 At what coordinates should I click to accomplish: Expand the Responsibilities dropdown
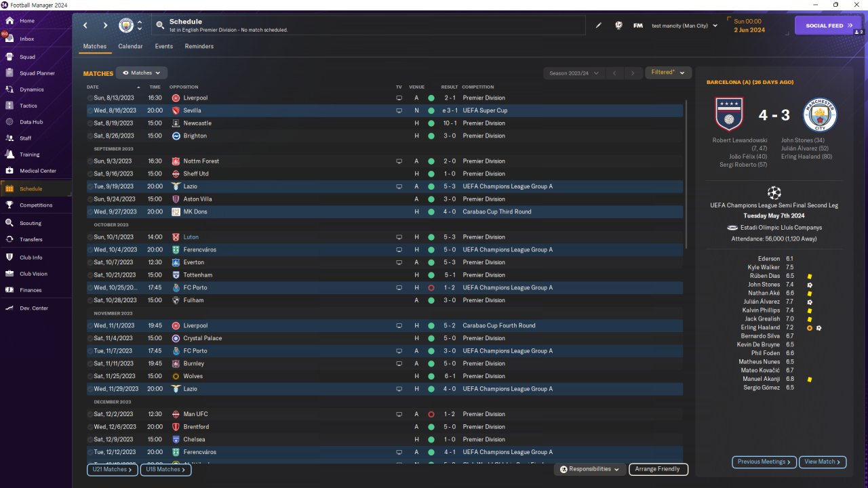tap(589, 469)
